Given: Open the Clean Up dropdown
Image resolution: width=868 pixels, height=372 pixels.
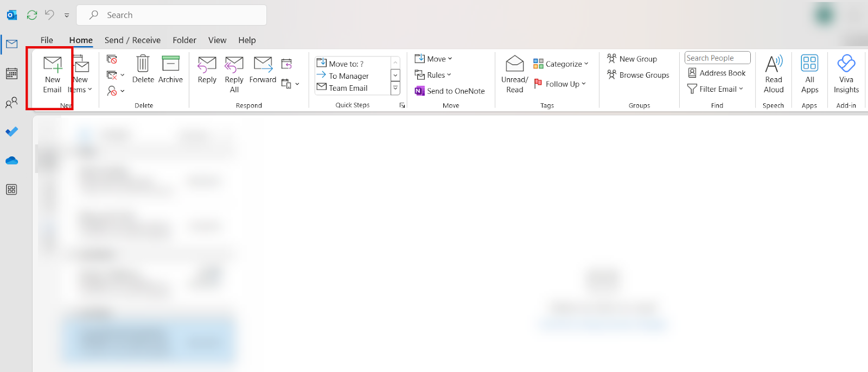Looking at the screenshot, I should click(116, 75).
